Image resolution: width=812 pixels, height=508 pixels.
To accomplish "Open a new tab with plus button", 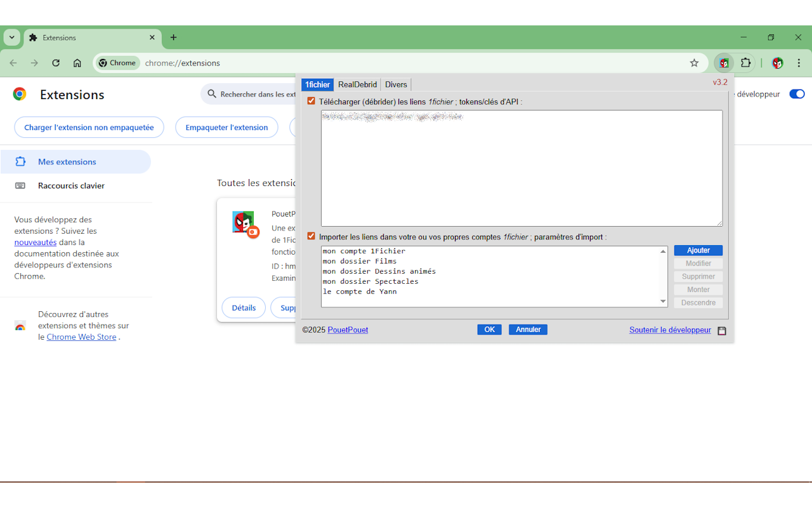I will [x=173, y=37].
